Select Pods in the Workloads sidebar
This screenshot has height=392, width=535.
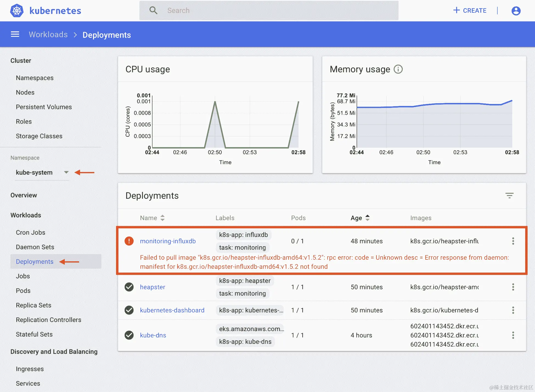[x=23, y=291]
